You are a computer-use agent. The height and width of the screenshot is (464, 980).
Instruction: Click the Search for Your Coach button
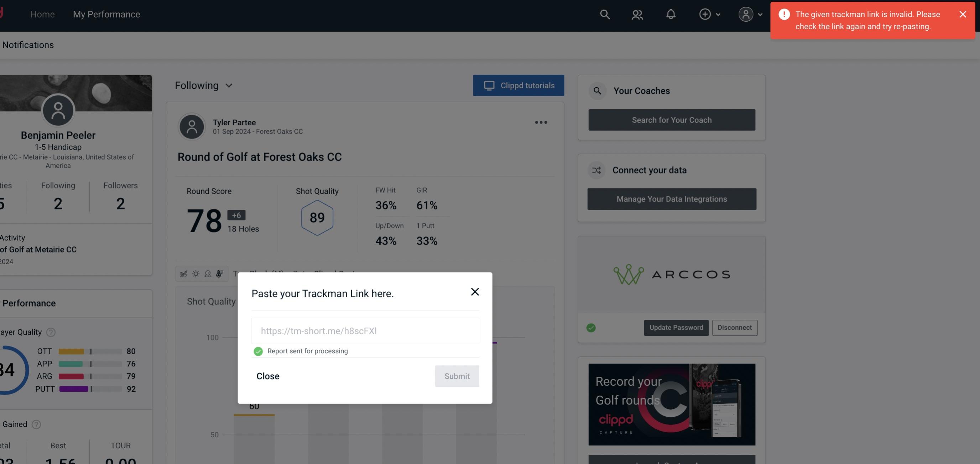coord(672,119)
